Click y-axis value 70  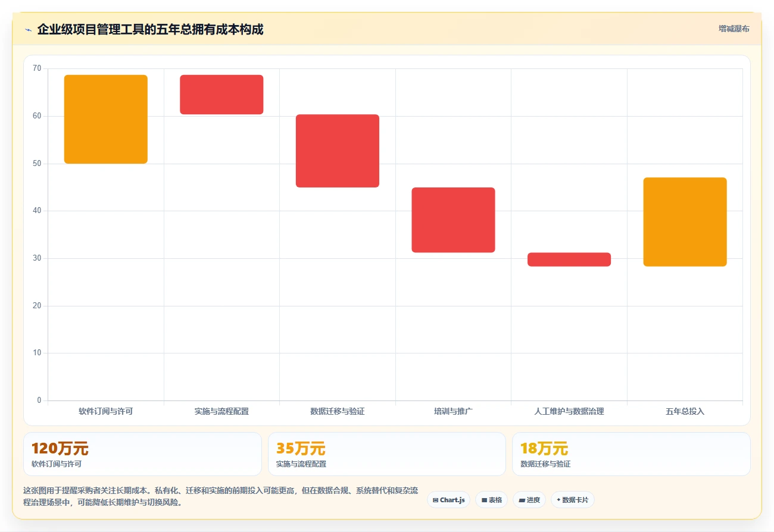click(37, 68)
